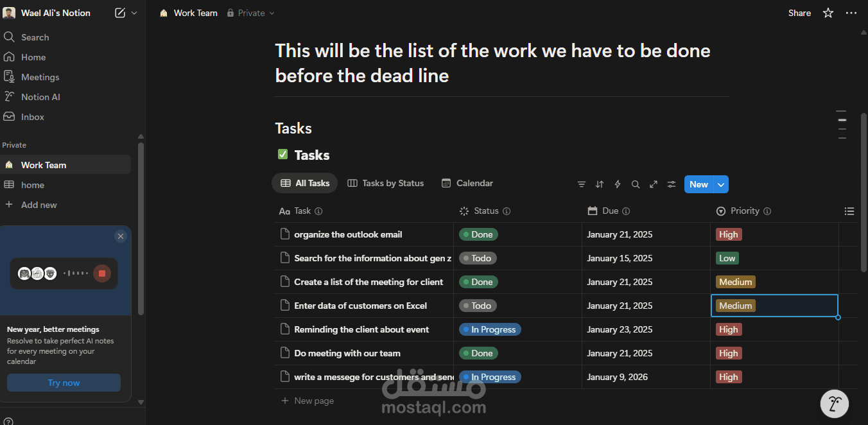The height and width of the screenshot is (425, 868).
Task: Click info icon next to Due header
Action: point(626,211)
